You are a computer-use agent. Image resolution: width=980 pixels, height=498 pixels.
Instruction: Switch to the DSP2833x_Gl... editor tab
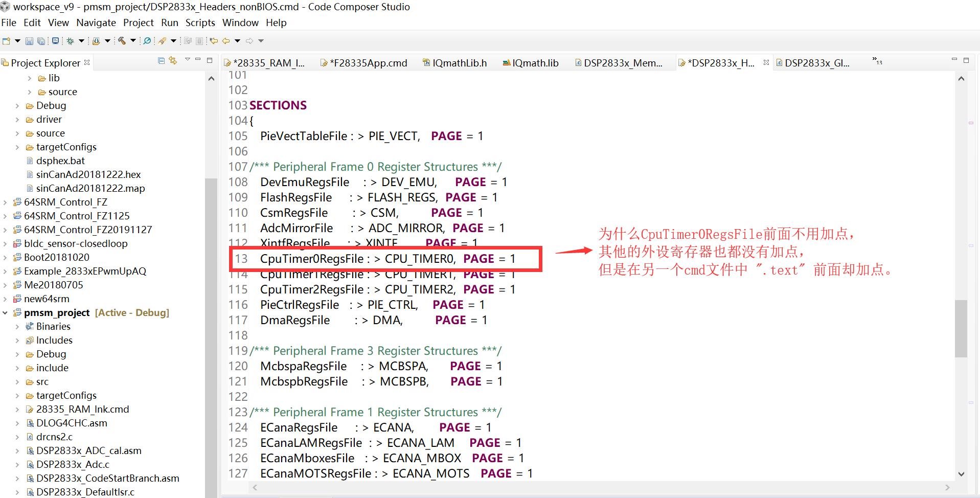(x=813, y=63)
